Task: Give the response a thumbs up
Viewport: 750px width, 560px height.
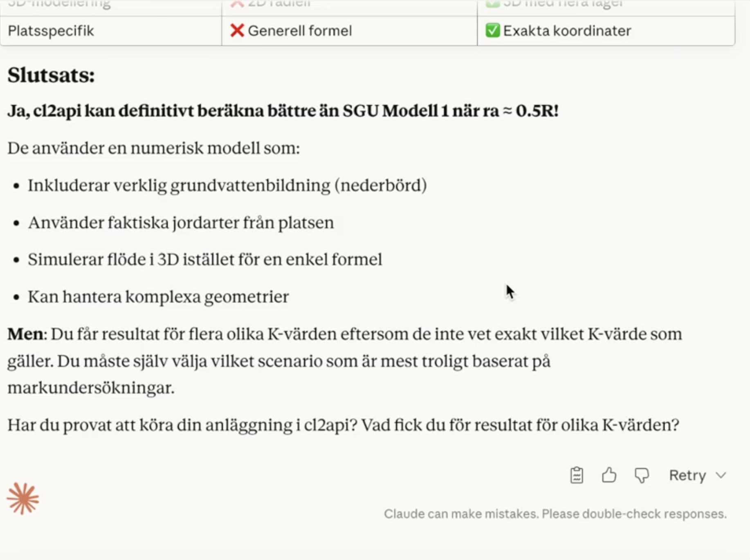Action: tap(609, 475)
